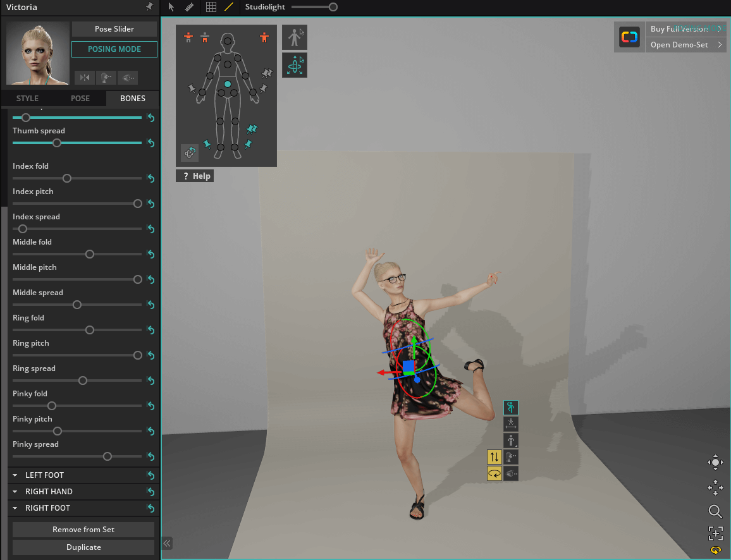Switch to the POSE tab
This screenshot has height=560, width=731.
[80, 99]
